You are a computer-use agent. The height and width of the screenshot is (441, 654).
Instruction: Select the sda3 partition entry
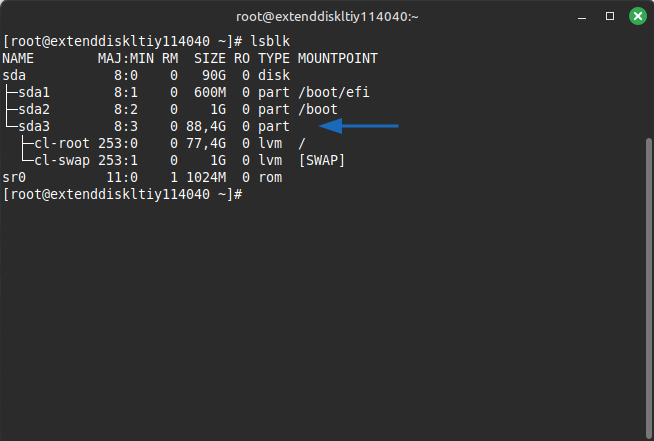coord(32,126)
